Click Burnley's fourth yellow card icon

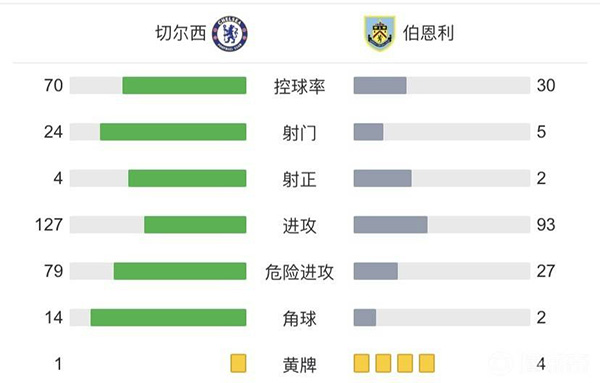click(427, 363)
